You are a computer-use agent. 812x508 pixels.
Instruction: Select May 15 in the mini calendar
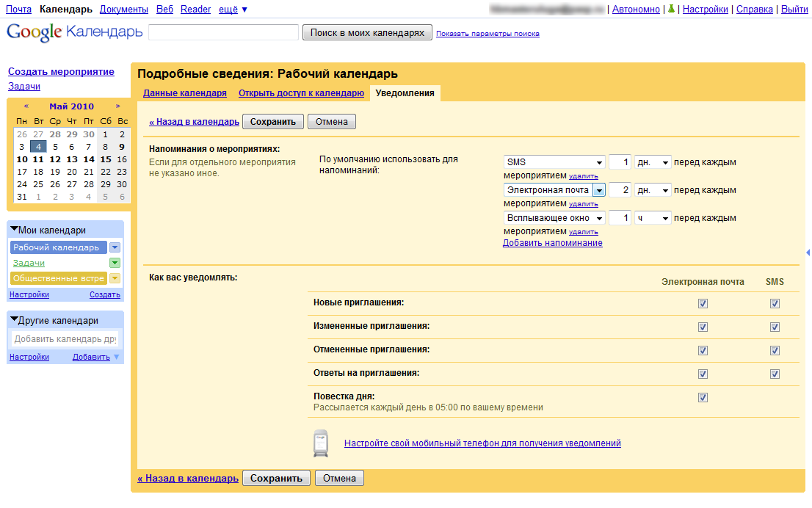point(106,159)
